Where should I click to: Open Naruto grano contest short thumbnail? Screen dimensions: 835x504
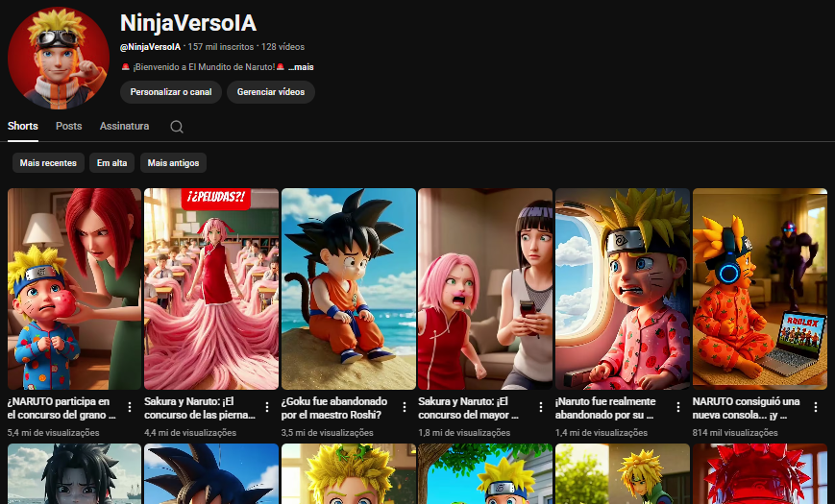[75, 289]
